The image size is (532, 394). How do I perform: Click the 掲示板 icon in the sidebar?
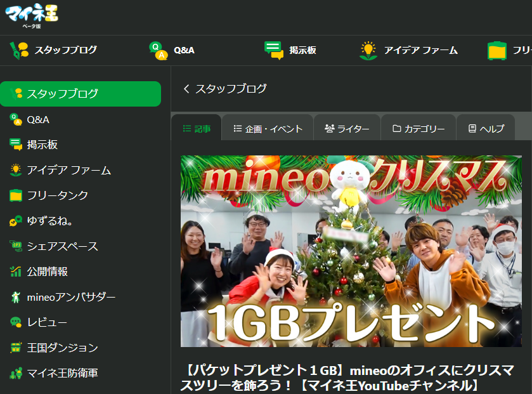pyautogui.click(x=16, y=145)
